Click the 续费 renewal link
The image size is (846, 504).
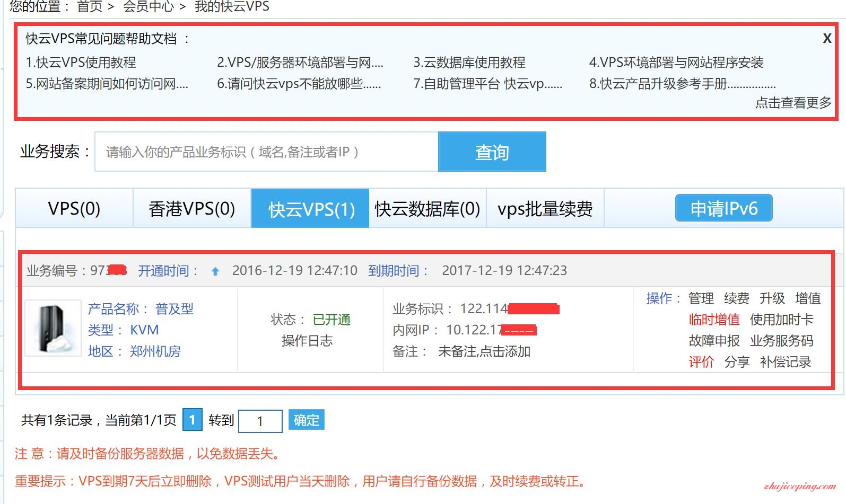[x=737, y=298]
